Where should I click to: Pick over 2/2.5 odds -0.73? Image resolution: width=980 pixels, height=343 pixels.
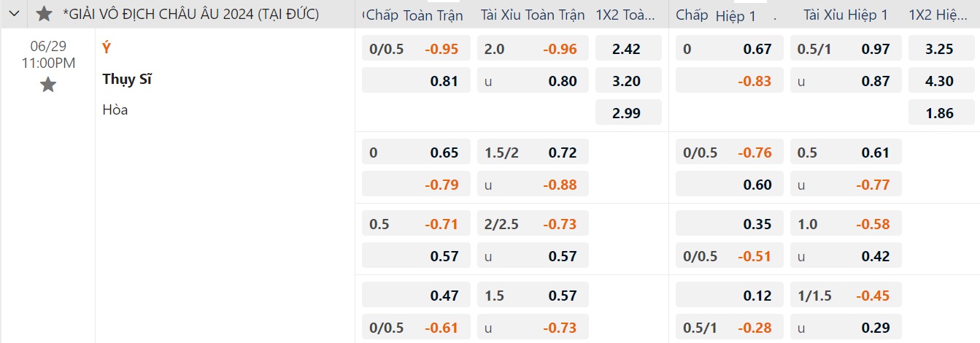coord(533,224)
